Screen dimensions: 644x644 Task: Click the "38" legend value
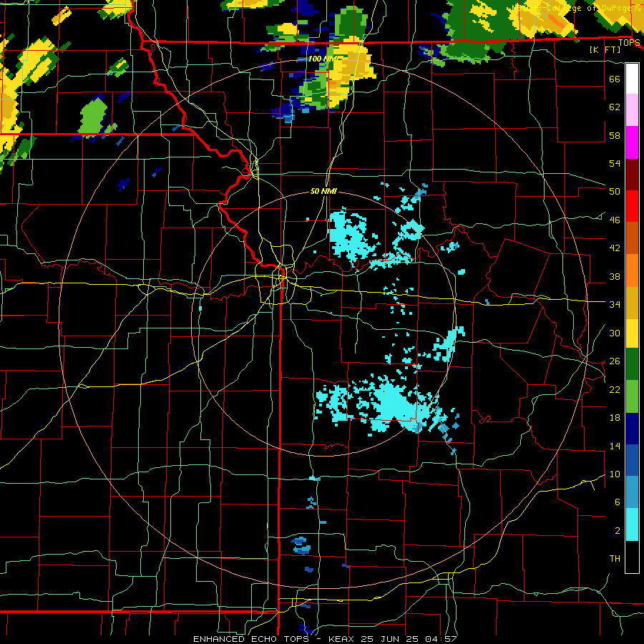[x=615, y=277]
